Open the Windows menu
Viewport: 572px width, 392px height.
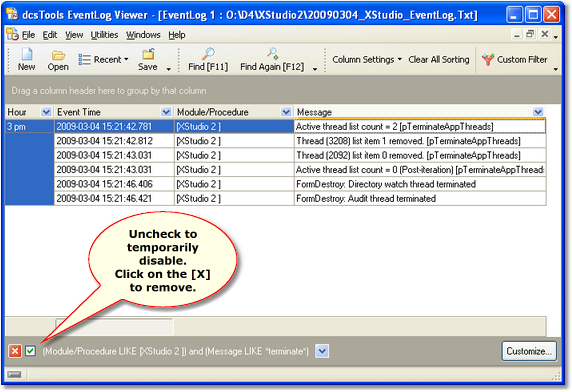click(143, 35)
